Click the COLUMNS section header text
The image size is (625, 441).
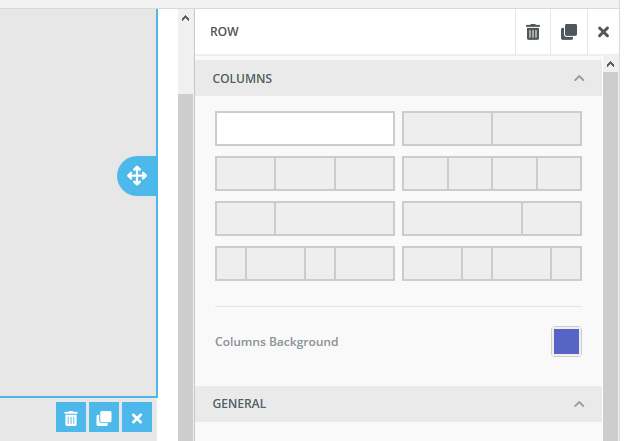(x=242, y=79)
